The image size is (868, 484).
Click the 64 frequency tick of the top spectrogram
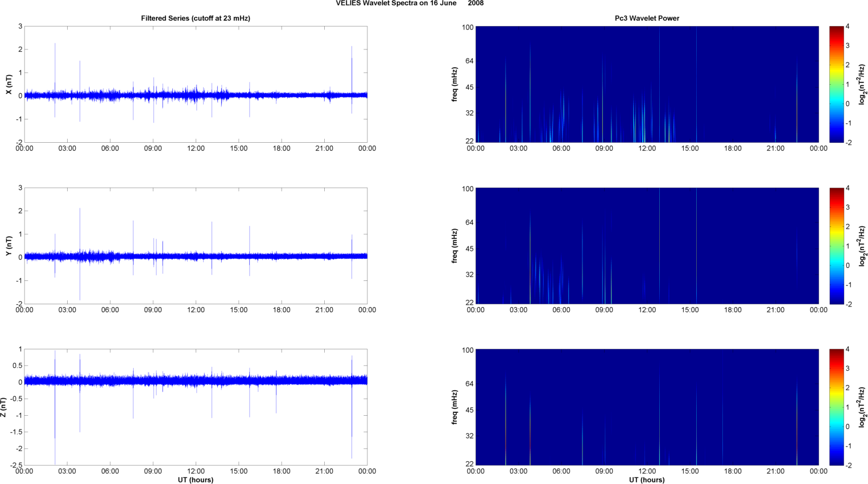469,61
